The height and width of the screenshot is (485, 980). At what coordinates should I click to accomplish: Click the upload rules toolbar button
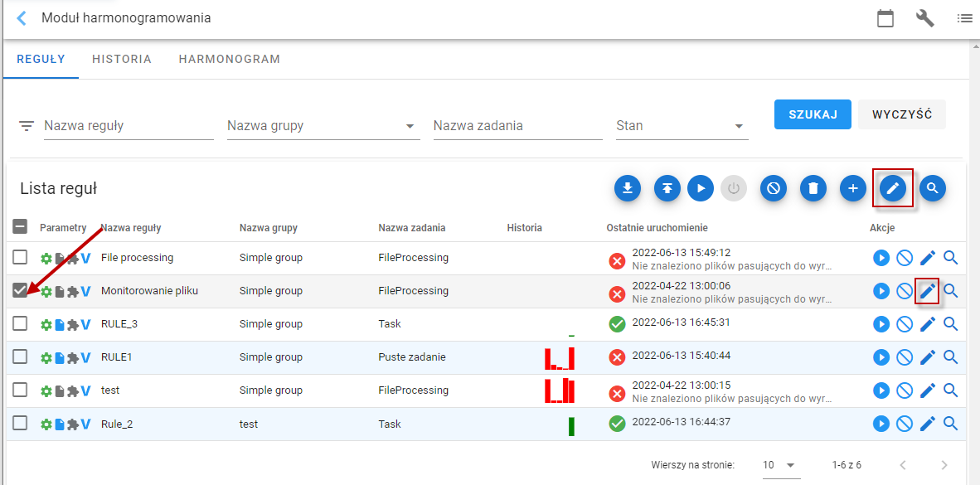pos(667,188)
